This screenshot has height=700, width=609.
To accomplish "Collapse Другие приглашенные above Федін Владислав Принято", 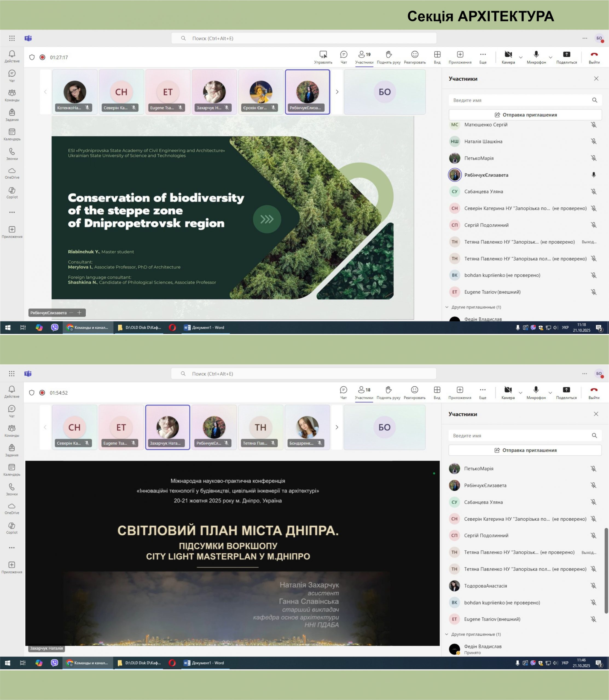I will (x=446, y=634).
